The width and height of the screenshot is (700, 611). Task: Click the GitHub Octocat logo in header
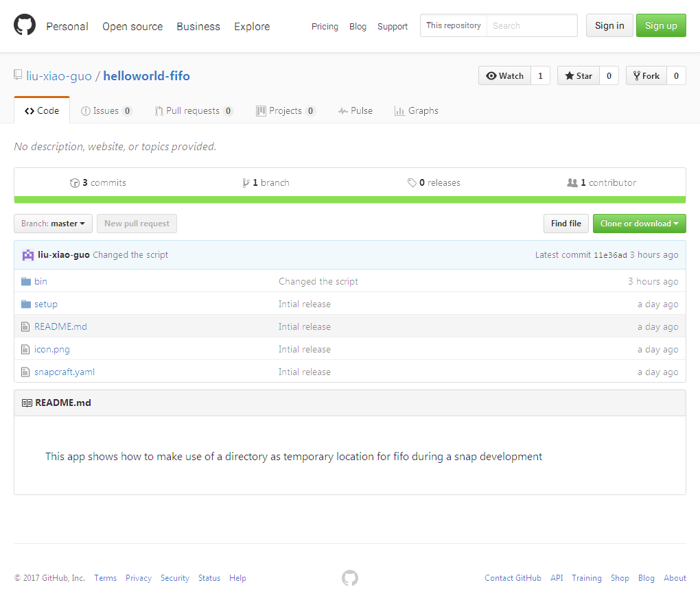pyautogui.click(x=25, y=25)
